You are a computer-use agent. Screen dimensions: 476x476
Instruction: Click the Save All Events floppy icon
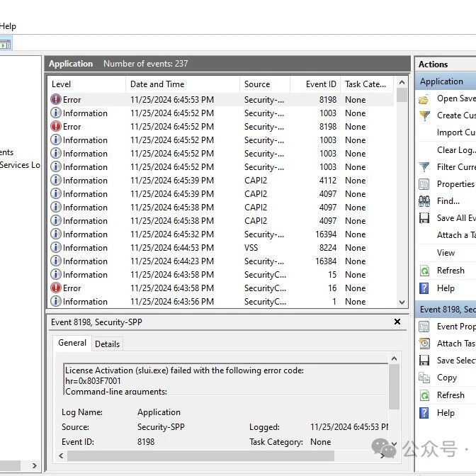[x=424, y=218]
